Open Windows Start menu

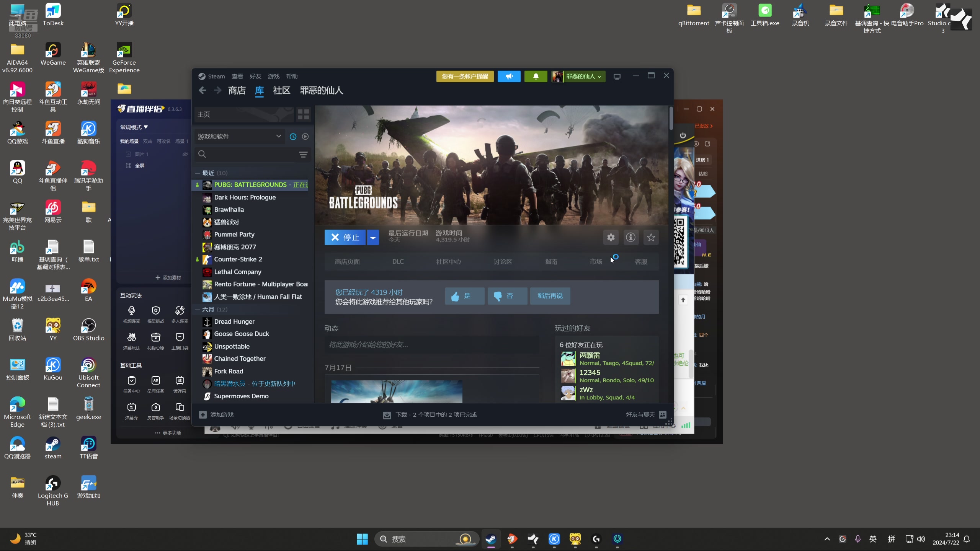click(x=362, y=539)
